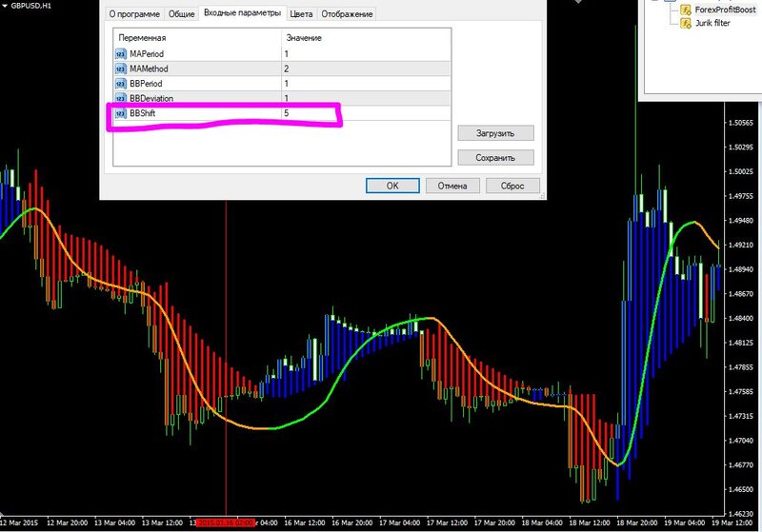Edit the MAPeriod value cell

367,54
